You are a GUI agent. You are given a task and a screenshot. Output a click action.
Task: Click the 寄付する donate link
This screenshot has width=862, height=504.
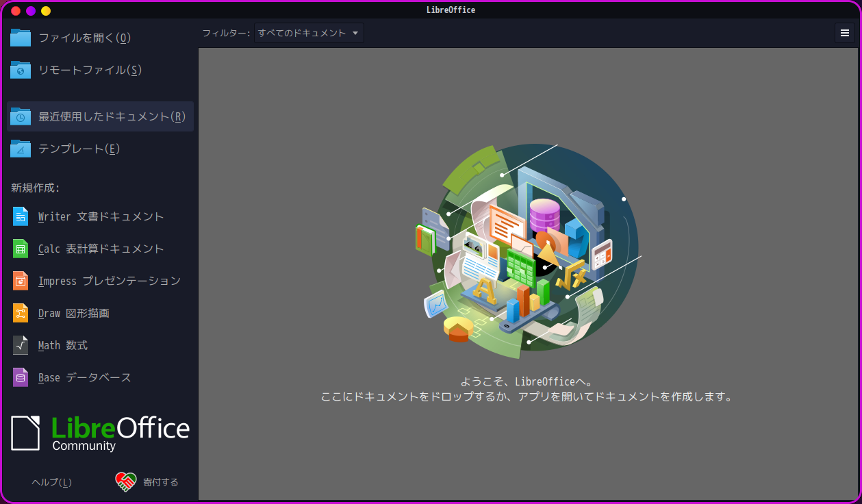[147, 482]
